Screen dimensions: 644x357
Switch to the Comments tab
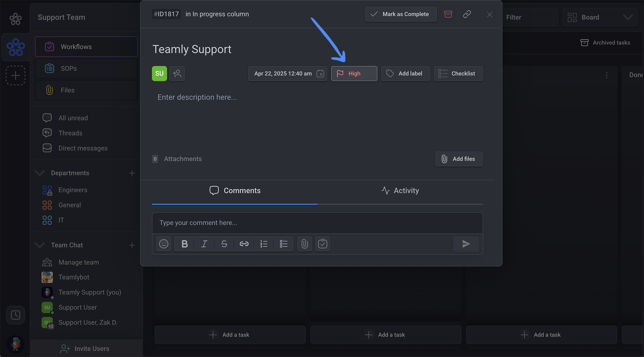[x=235, y=191]
